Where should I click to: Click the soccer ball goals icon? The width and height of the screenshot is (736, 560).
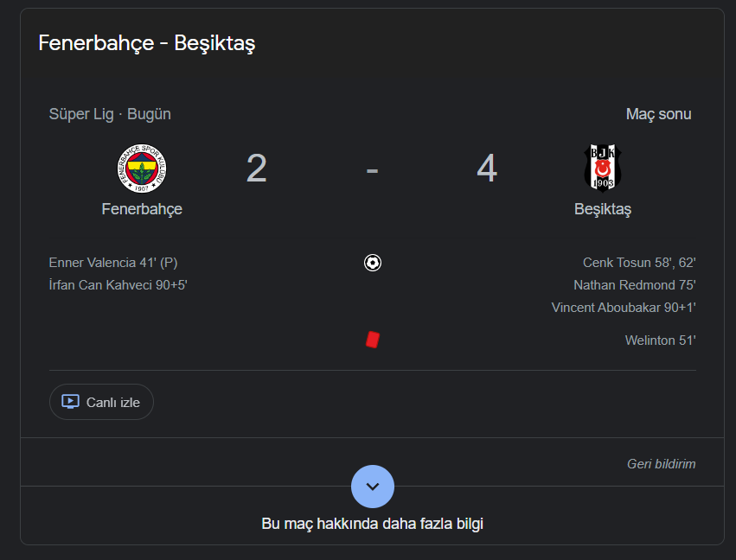[373, 263]
